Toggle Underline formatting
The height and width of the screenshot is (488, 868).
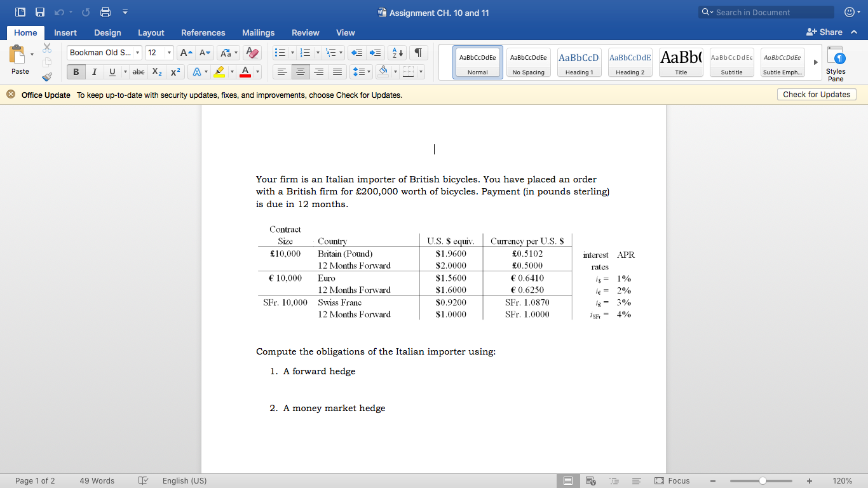[112, 72]
